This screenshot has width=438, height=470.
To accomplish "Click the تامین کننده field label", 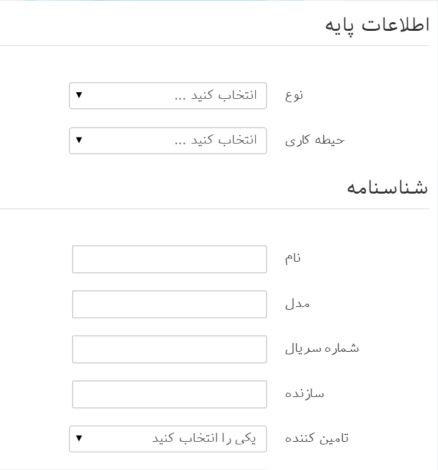I will (x=317, y=438).
